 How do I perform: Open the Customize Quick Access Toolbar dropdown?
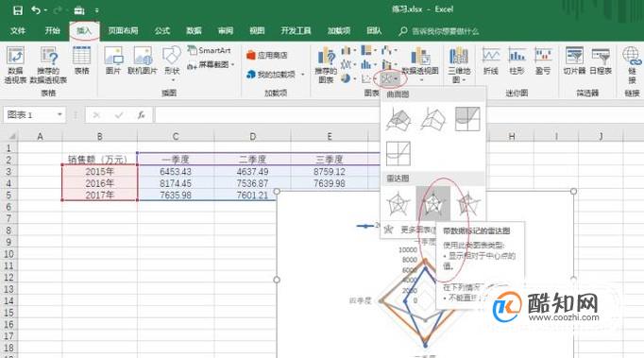pos(97,10)
